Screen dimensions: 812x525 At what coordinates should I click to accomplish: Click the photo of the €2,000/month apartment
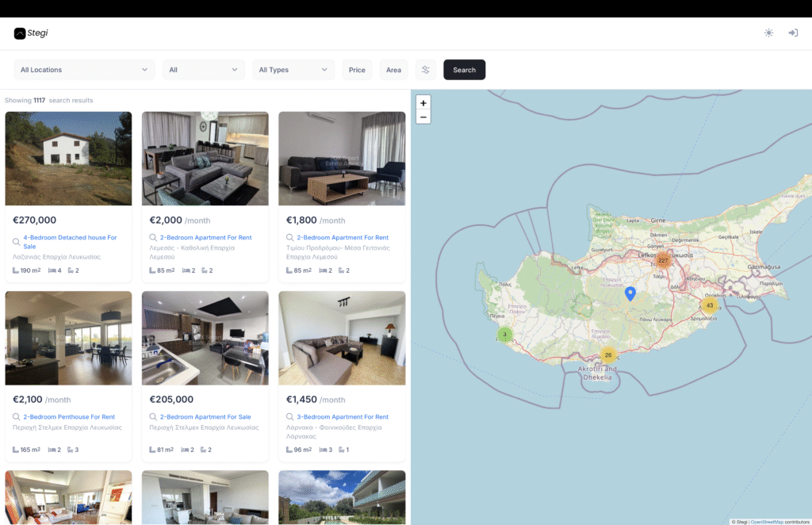(x=205, y=159)
